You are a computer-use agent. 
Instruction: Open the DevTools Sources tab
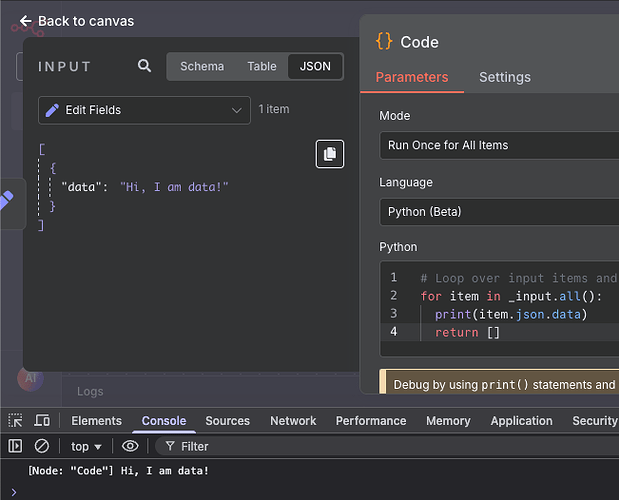click(x=227, y=421)
